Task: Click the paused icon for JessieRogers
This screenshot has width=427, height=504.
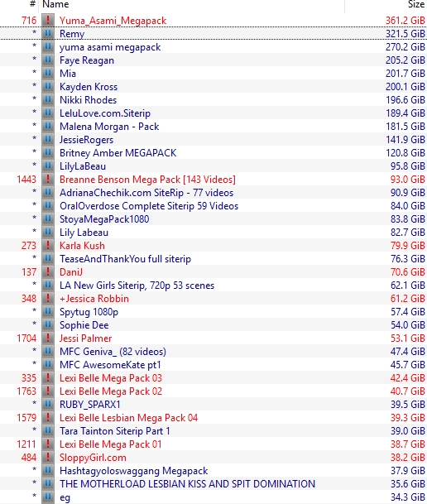Action: 48,140
